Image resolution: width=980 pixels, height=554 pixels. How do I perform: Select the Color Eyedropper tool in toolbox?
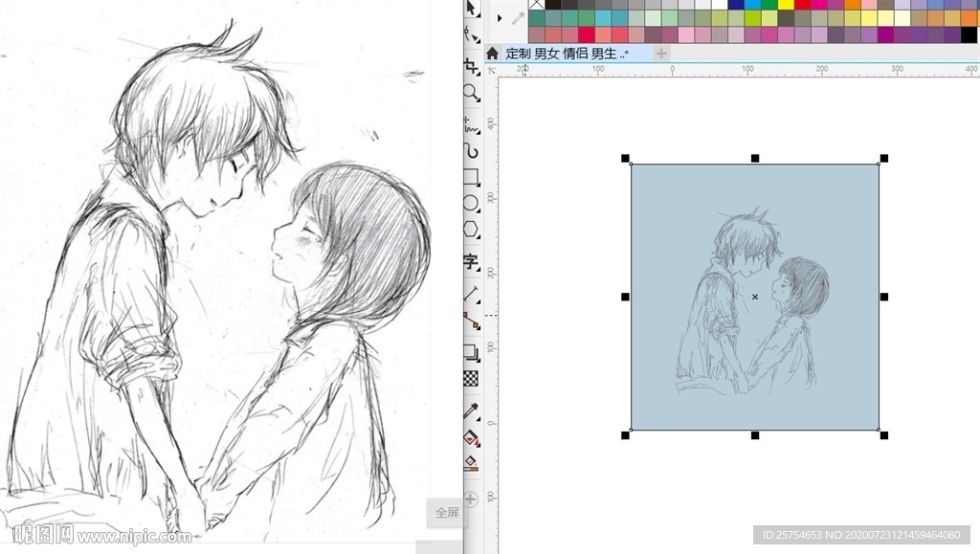click(x=471, y=410)
